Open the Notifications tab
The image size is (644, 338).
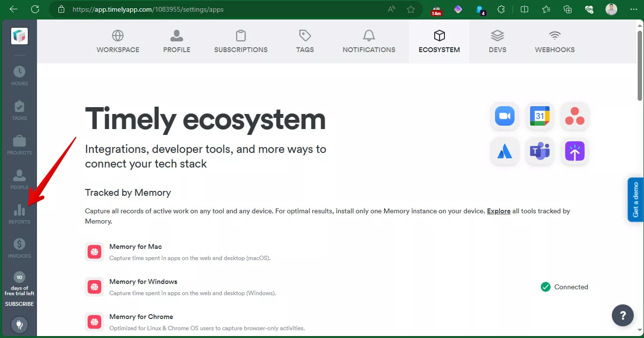pyautogui.click(x=369, y=41)
